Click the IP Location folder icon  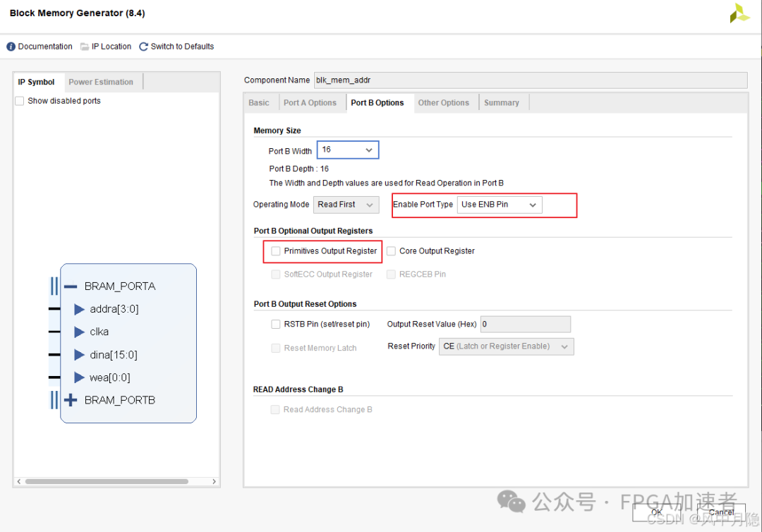pos(85,47)
